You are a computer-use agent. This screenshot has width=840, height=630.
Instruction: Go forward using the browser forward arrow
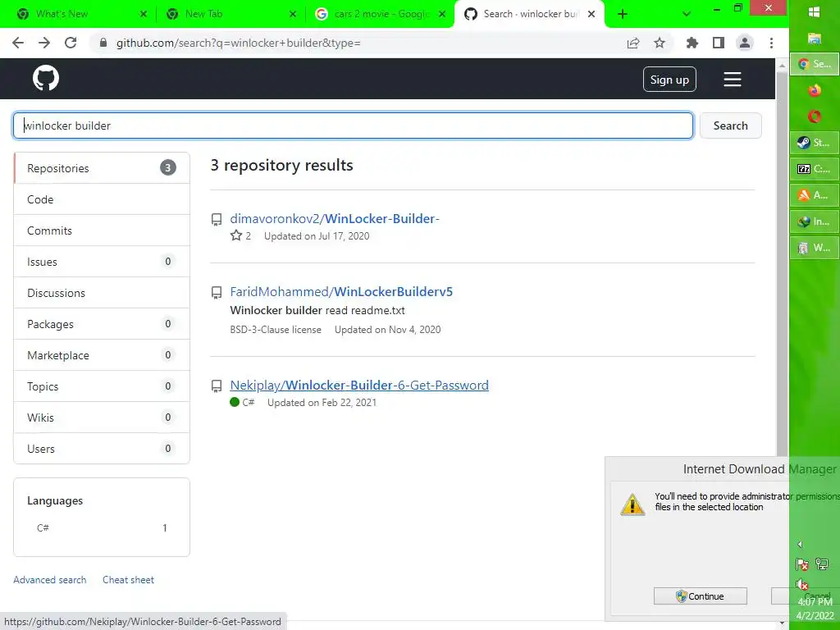[44, 43]
